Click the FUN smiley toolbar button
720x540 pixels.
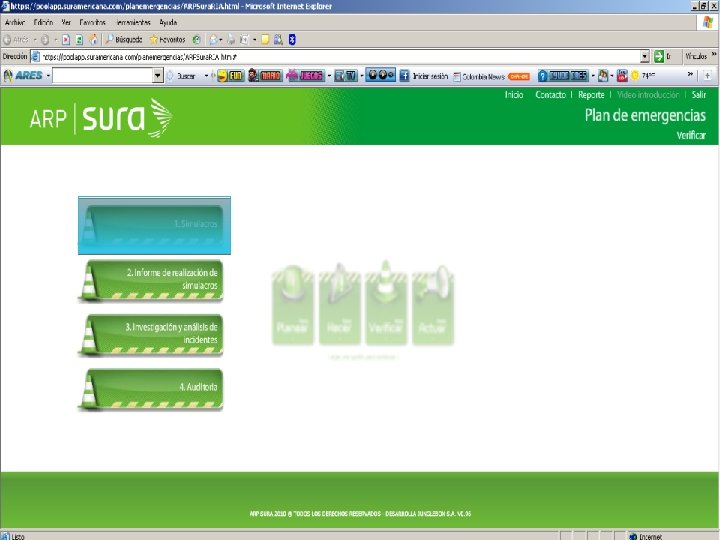click(x=231, y=76)
